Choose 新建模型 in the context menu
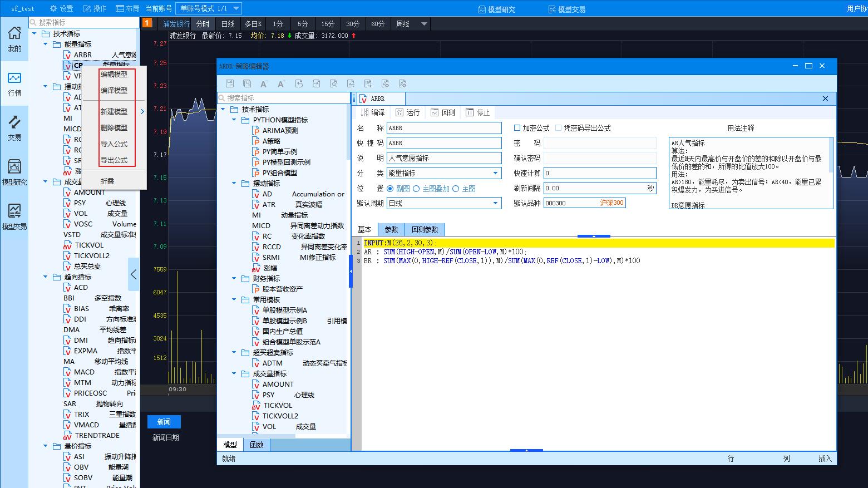868x488 pixels. (x=114, y=111)
